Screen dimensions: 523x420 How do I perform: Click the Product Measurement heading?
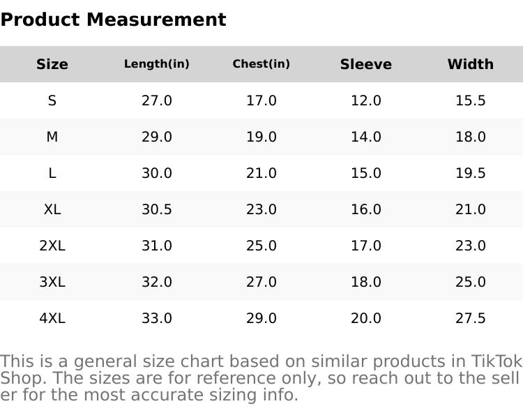coord(113,20)
